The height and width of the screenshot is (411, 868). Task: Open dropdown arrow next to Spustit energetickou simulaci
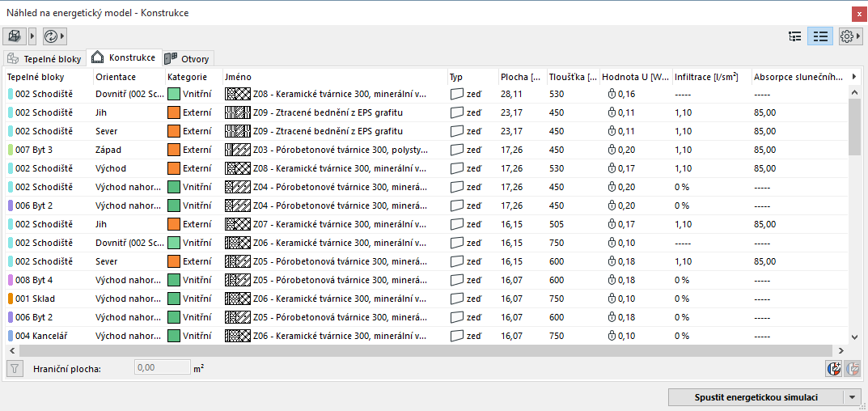click(x=851, y=397)
